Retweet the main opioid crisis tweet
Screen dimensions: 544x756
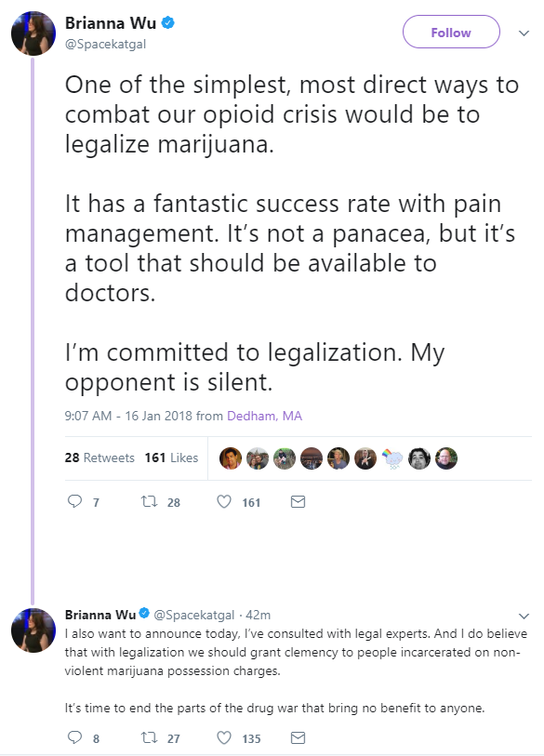(x=149, y=502)
